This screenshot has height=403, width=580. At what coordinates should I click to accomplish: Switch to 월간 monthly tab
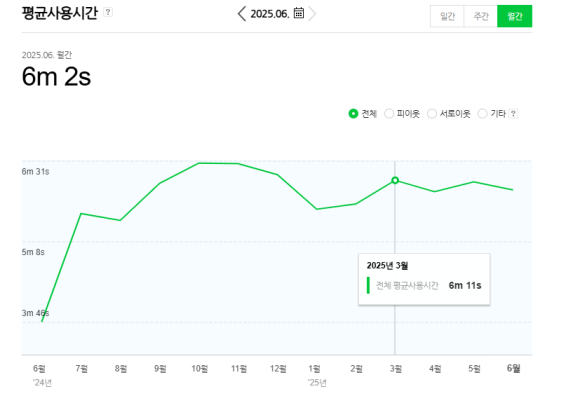click(x=515, y=16)
